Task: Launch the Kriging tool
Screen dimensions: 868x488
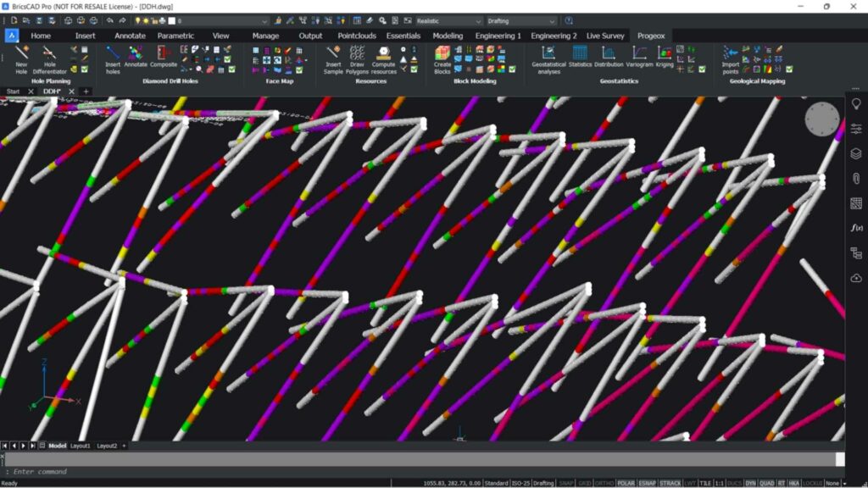Action: (665, 57)
